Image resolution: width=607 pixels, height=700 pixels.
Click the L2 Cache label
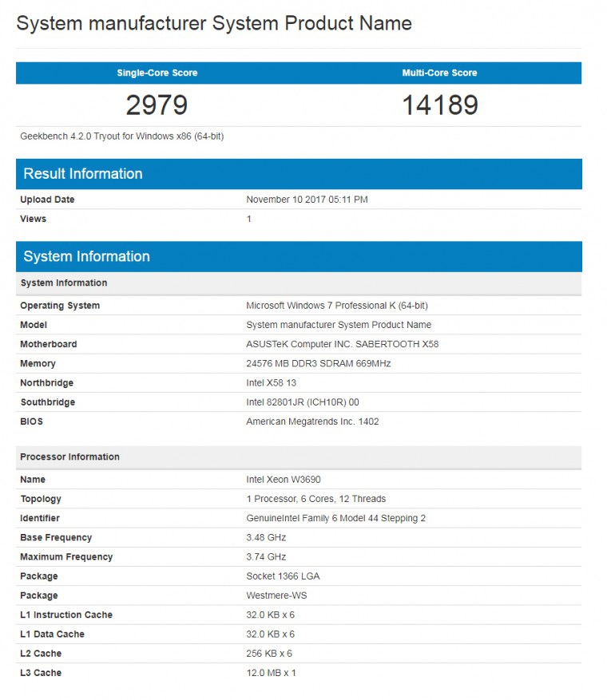tap(41, 654)
